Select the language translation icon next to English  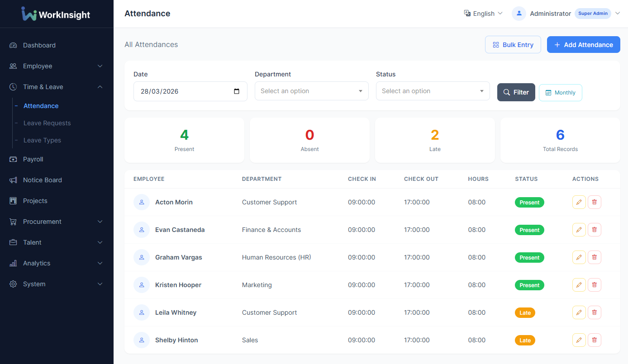point(467,14)
